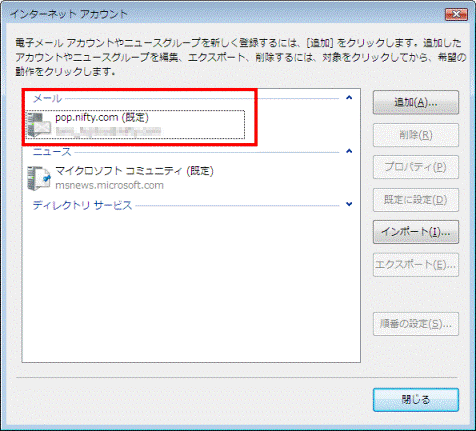Expand the ディレクトリ サービス section chevron
Image resolution: width=476 pixels, height=431 pixels.
pyautogui.click(x=349, y=204)
